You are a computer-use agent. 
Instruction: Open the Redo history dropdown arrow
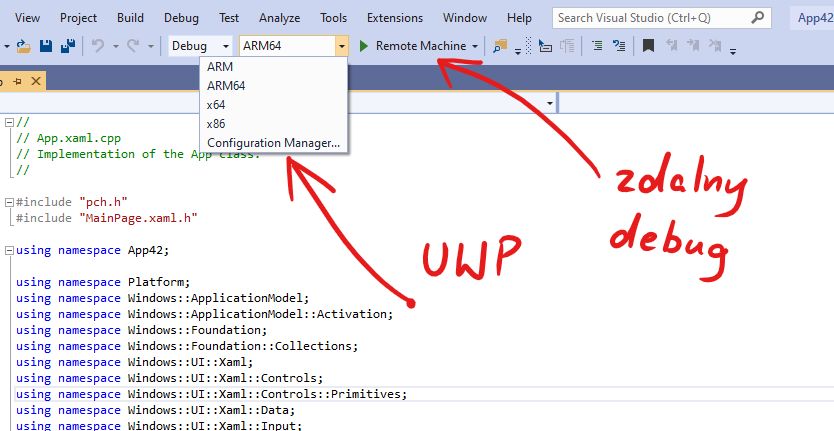(151, 47)
